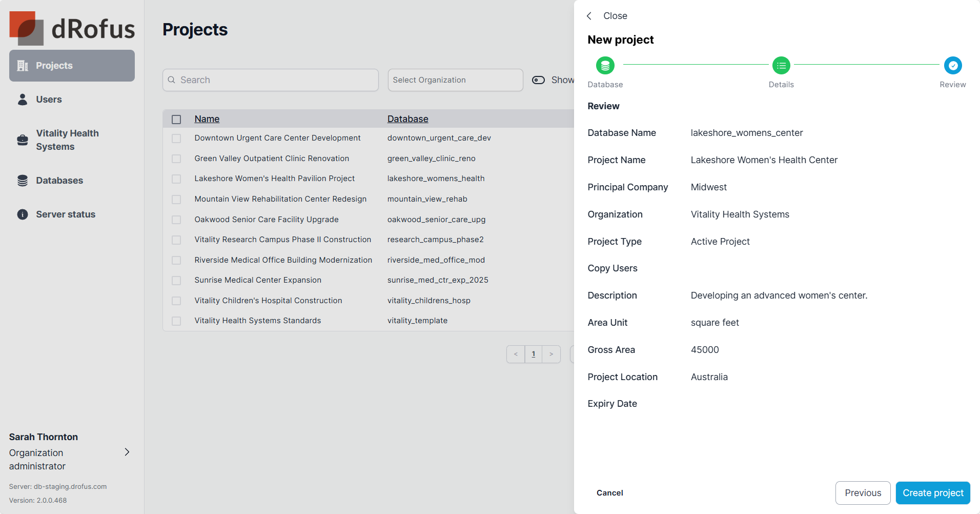Toggle the Show switch next to organization filter
Viewport: 980px width, 514px height.
pos(538,80)
